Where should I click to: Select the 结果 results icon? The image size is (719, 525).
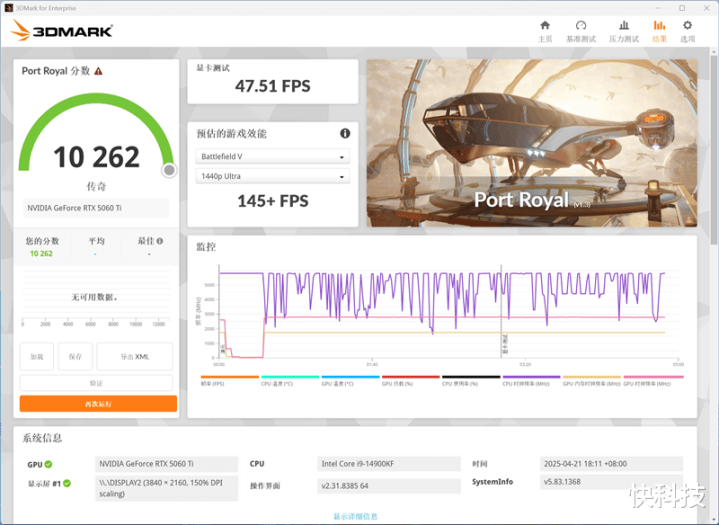pos(659,26)
